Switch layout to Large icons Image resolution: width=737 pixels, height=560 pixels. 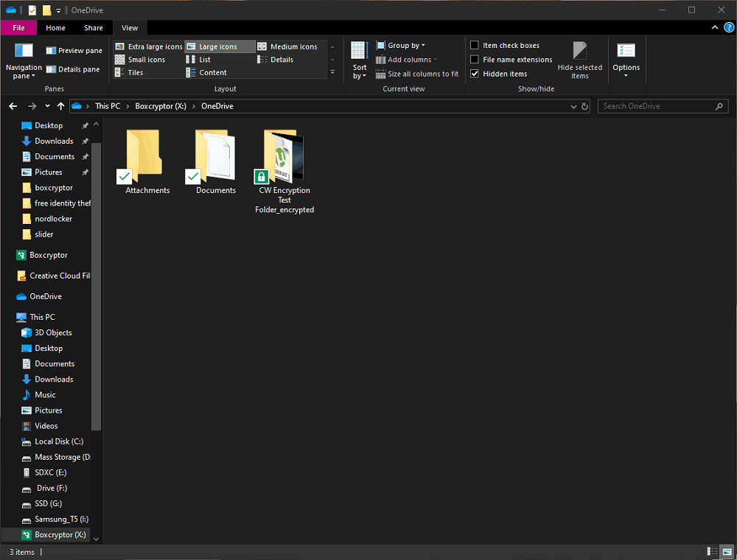(220, 46)
